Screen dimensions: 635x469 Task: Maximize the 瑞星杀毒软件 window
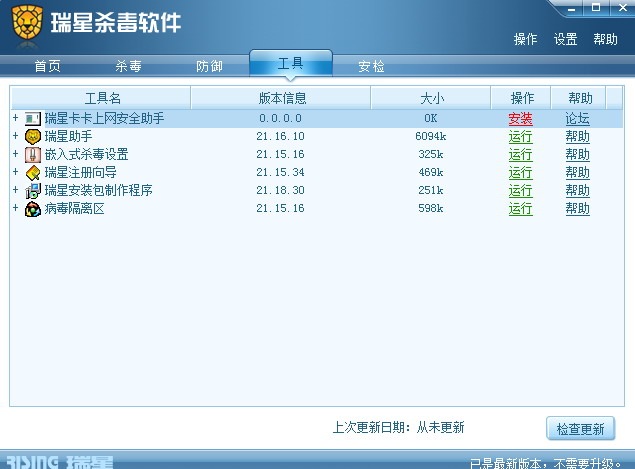click(x=596, y=8)
